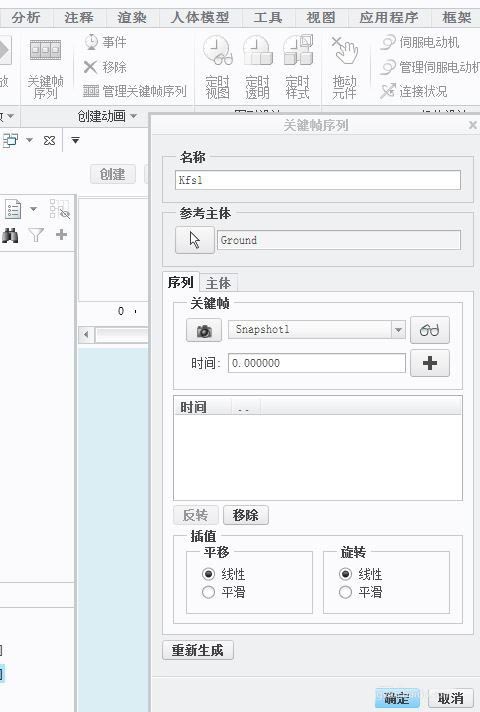Confirm dialog with 确定 button

397,698
